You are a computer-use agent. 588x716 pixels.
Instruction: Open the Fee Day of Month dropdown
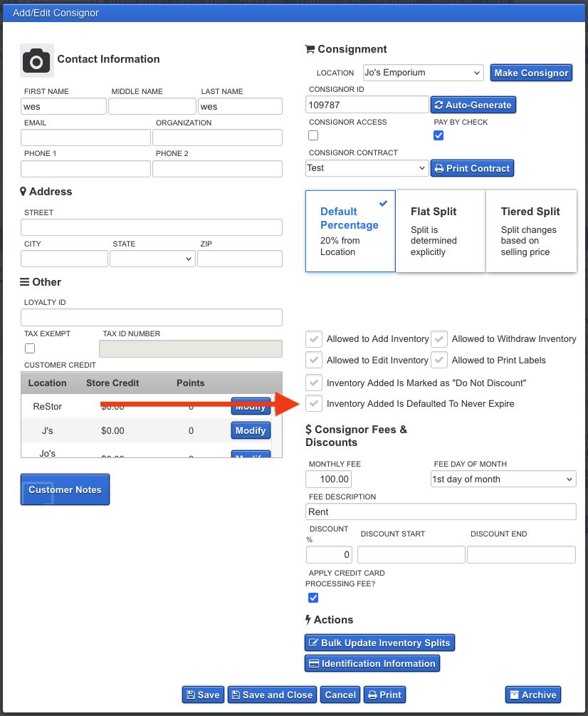click(503, 479)
